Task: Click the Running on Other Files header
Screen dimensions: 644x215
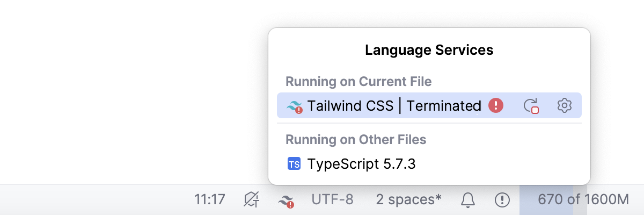Action: pos(356,140)
